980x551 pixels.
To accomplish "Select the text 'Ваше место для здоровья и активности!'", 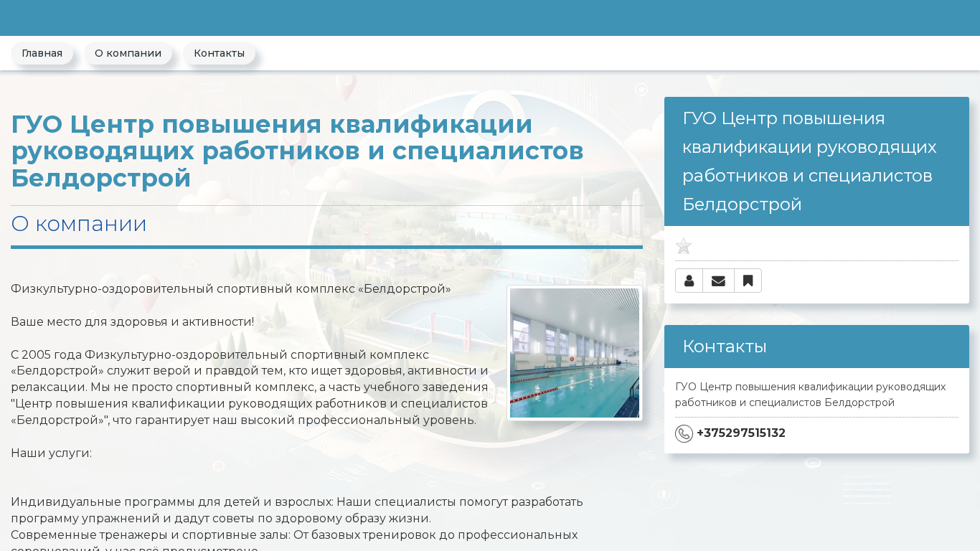I will pyautogui.click(x=133, y=321).
